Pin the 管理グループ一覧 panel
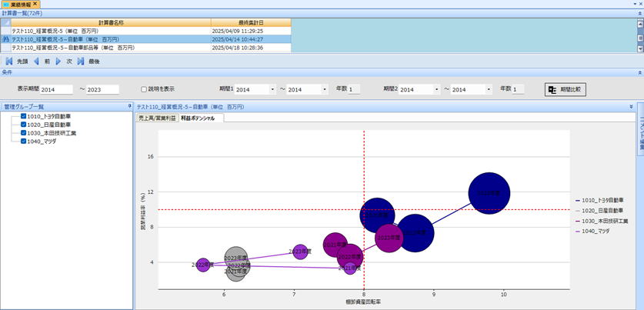This screenshot has height=310, width=644. coord(129,106)
